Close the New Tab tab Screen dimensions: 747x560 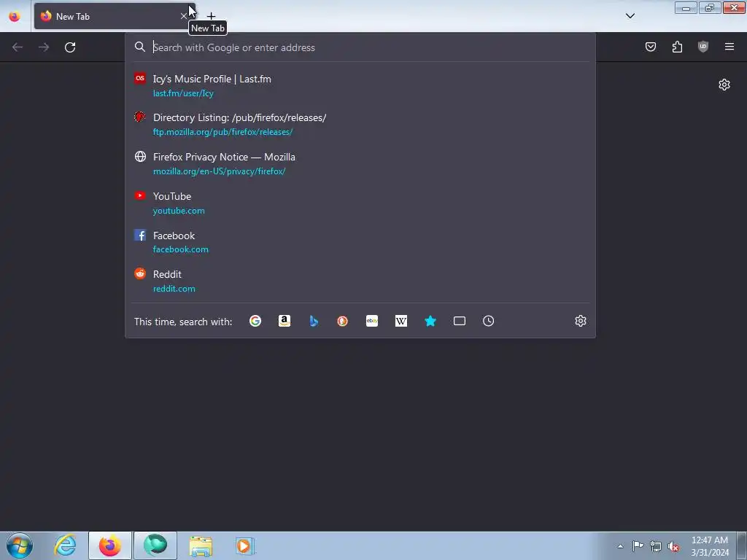tap(183, 16)
